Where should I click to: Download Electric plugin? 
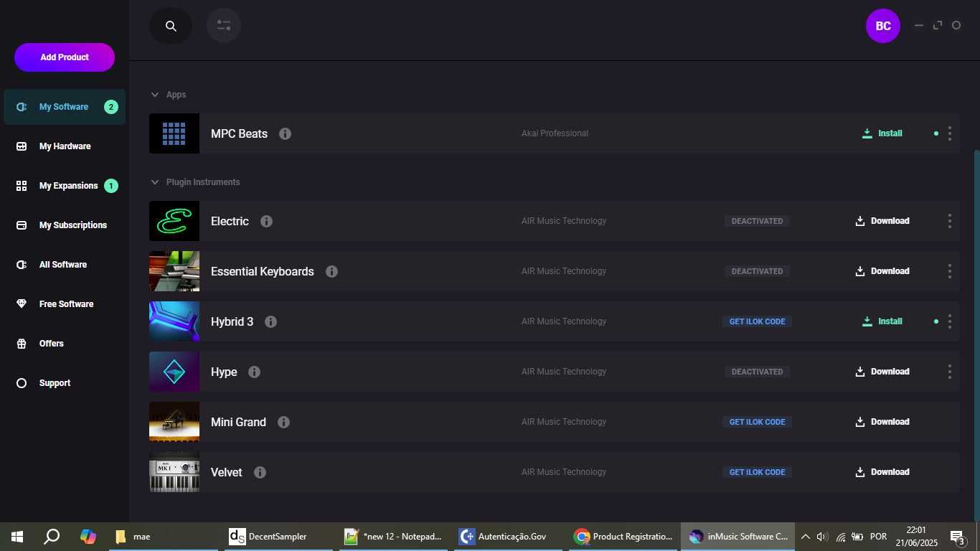(882, 221)
